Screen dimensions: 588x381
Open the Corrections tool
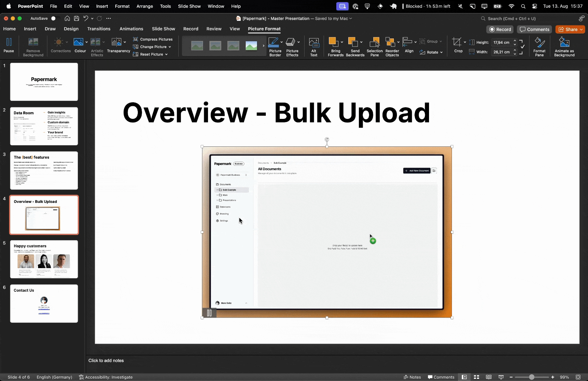pos(59,42)
